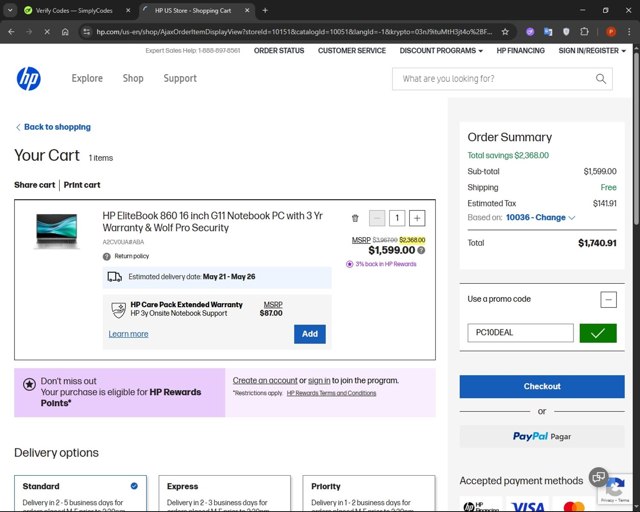Stop page loading in browser toolbar
The width and height of the screenshot is (640, 512).
[x=47, y=31]
